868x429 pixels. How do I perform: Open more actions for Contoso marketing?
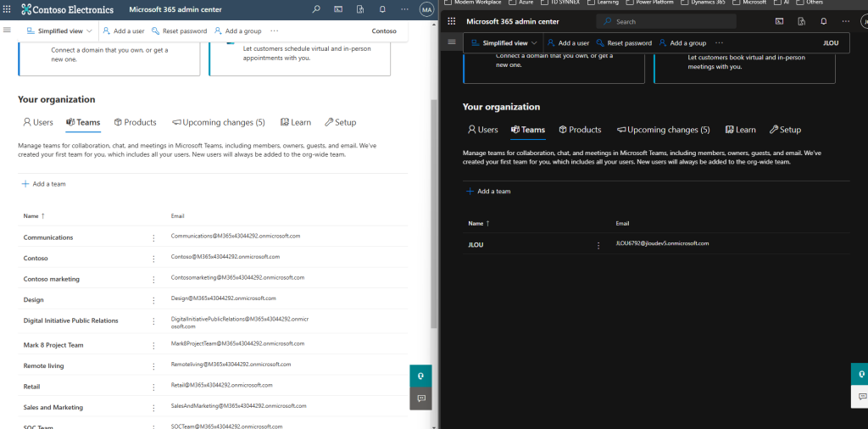point(154,280)
